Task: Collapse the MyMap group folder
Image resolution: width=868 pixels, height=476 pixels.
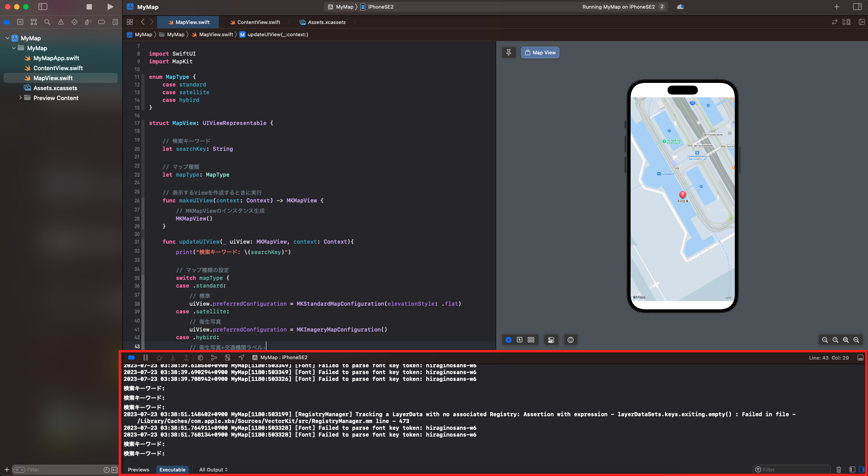Action: pos(14,48)
